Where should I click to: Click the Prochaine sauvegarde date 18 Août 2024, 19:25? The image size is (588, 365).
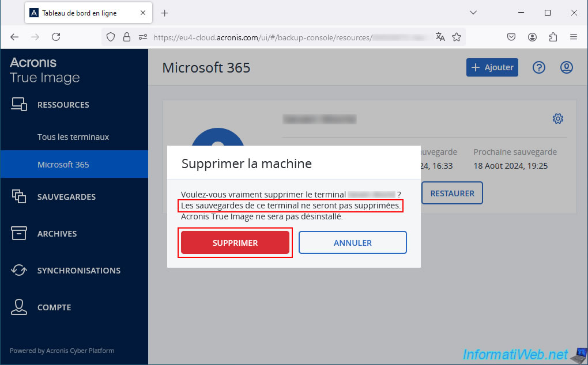coord(510,166)
